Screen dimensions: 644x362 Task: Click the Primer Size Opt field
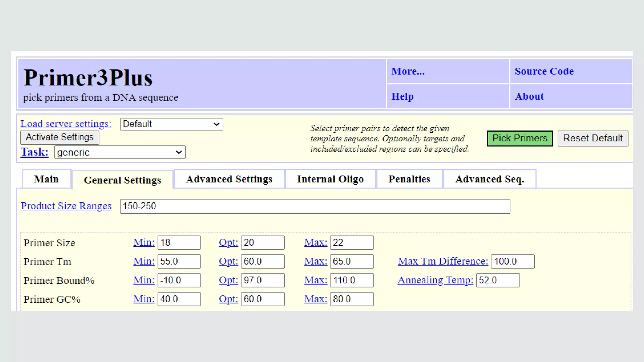(263, 243)
